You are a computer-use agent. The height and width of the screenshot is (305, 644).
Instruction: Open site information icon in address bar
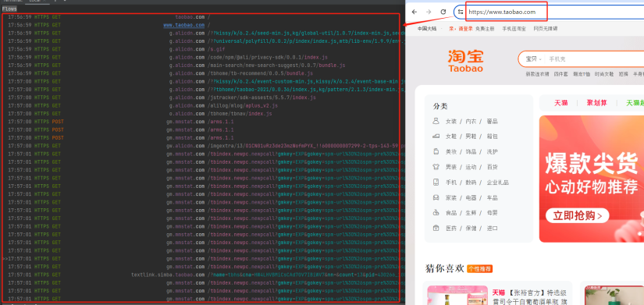click(x=461, y=12)
